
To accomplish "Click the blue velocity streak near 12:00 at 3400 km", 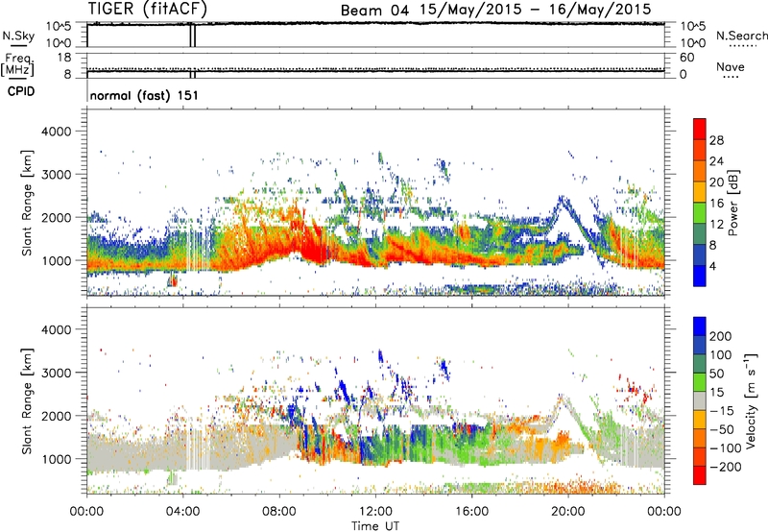I will [380, 356].
